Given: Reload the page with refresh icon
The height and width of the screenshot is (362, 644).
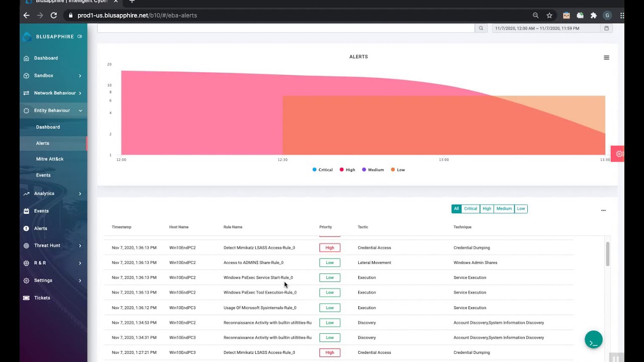Looking at the screenshot, I should point(54,16).
